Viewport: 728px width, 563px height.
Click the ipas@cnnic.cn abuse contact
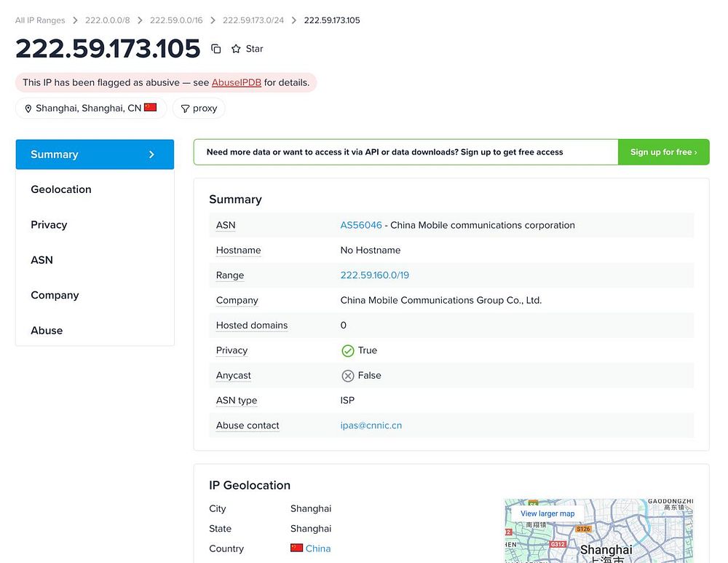371,425
